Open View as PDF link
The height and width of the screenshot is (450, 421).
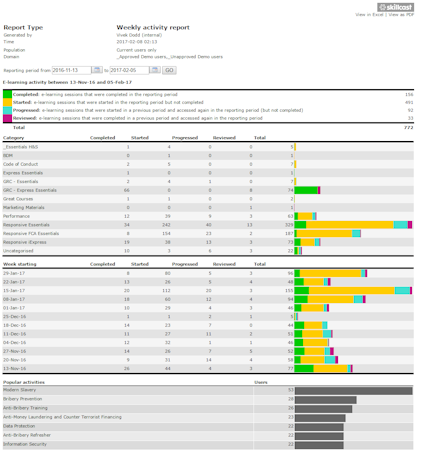coord(401,15)
